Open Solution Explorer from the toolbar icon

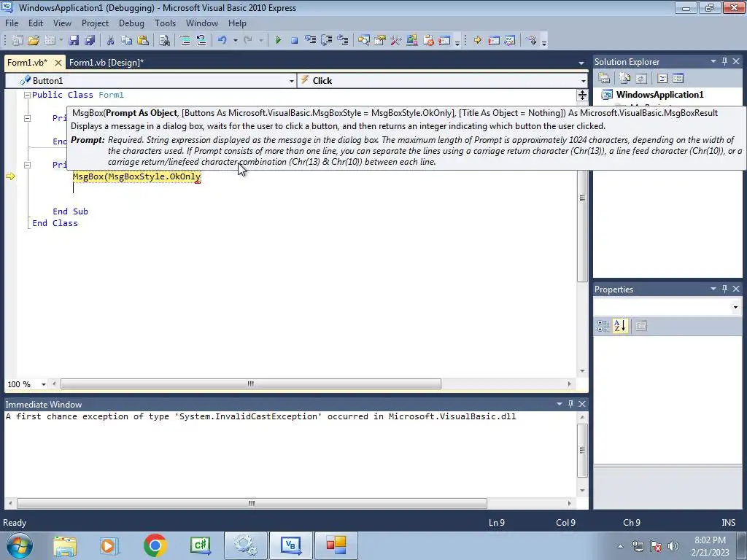363,41
